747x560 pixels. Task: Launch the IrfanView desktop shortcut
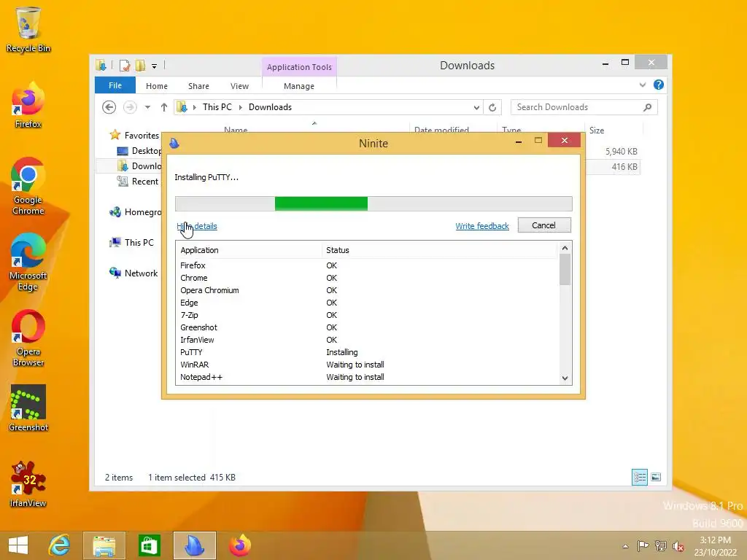[x=28, y=484]
